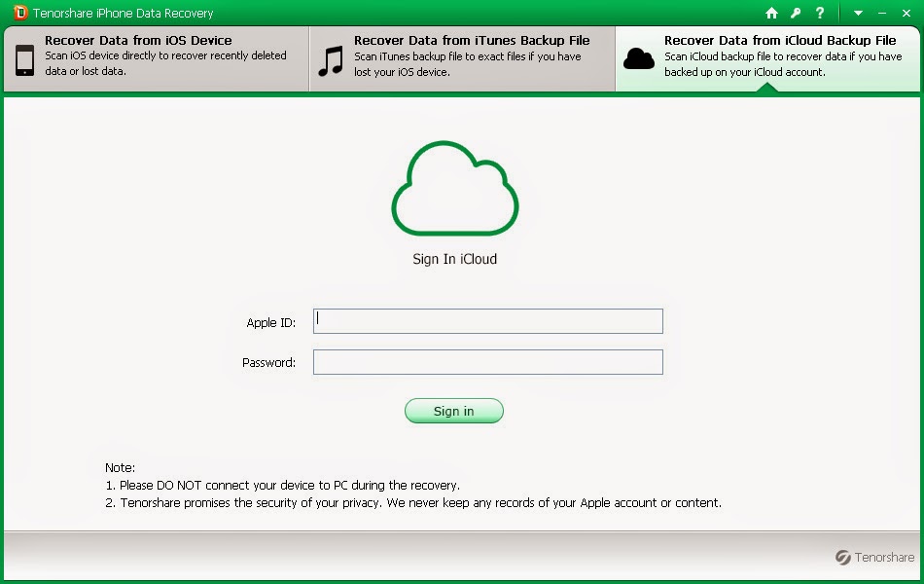
Task: Switch to Recover Data from iOS Device tab
Action: point(157,58)
